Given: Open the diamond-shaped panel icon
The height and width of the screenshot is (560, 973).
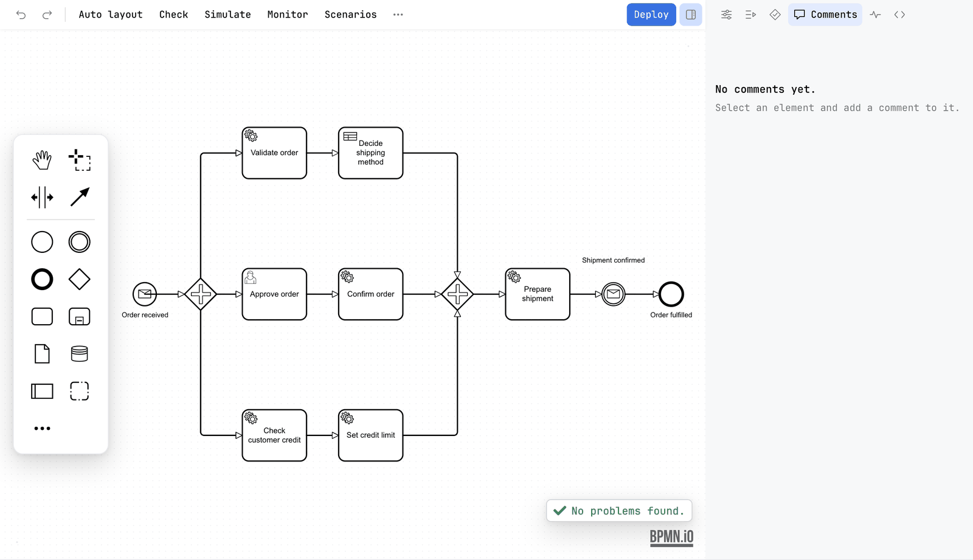Looking at the screenshot, I should 775,15.
